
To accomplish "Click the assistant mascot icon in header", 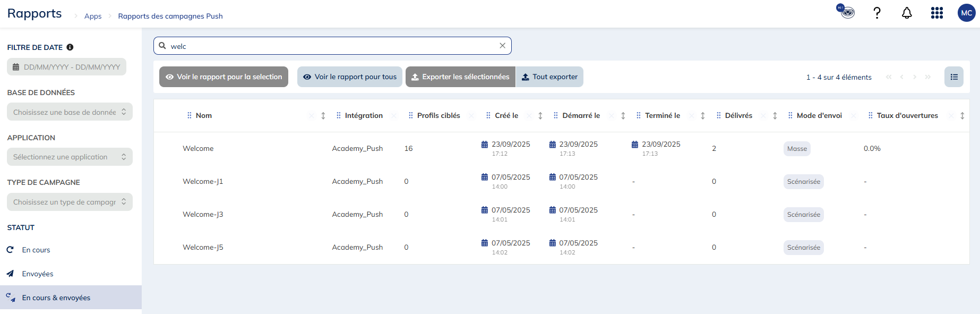I will tap(847, 12).
